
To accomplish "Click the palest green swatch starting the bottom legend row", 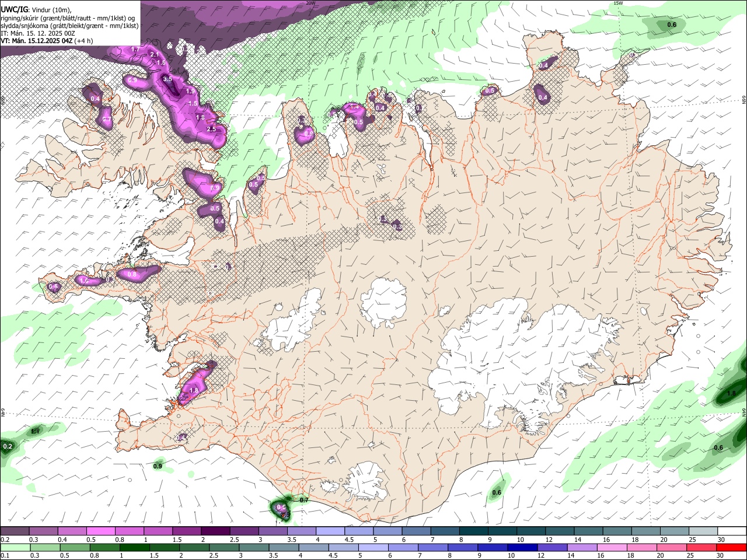I will click(15, 548).
